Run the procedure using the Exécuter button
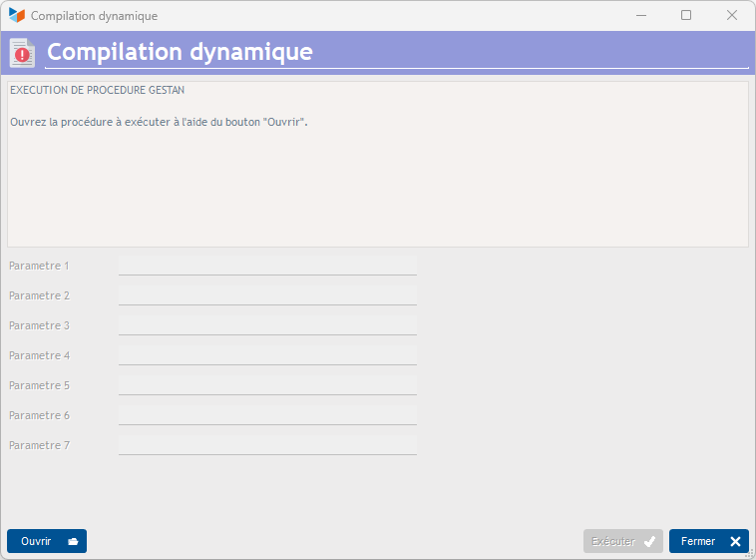Image resolution: width=756 pixels, height=560 pixels. coord(623,541)
